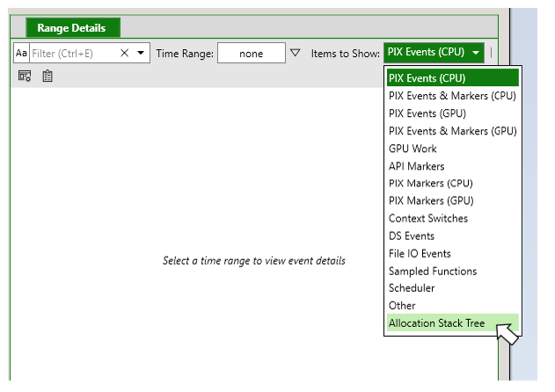Select PIX Events (CPU) in list
Screen dimensions: 555x392
tap(453, 78)
